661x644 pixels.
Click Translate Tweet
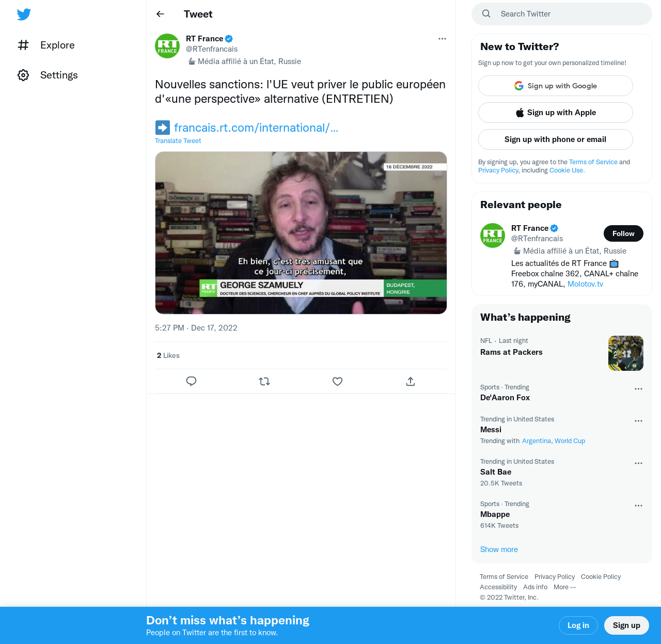coord(178,141)
